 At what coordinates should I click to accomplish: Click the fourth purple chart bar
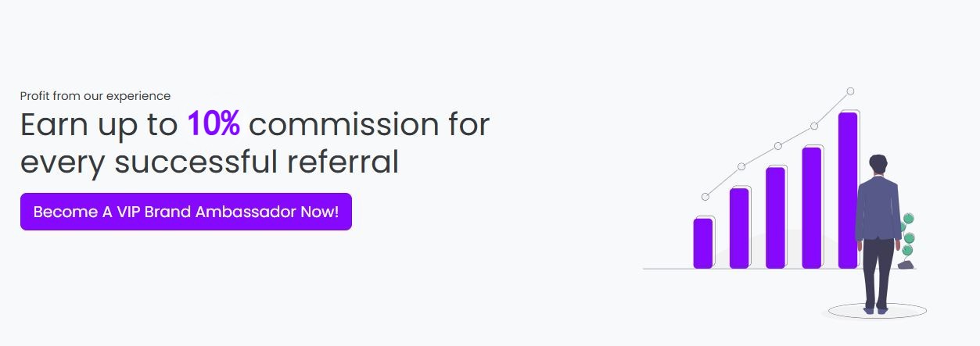point(812,207)
